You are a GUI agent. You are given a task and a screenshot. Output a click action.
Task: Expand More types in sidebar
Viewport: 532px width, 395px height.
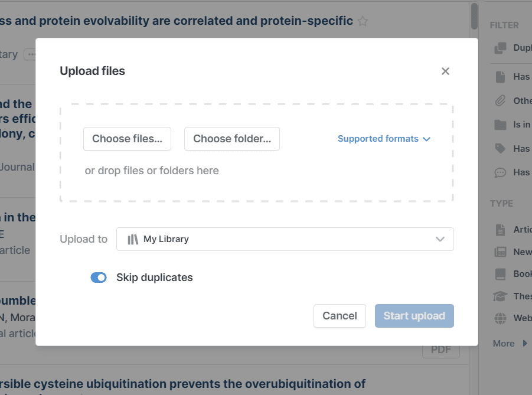tap(510, 343)
